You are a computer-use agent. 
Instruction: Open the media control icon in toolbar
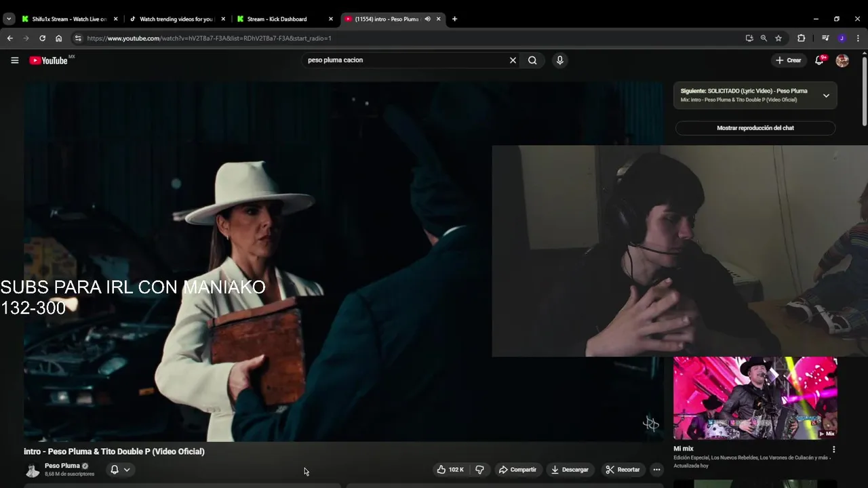tap(825, 39)
